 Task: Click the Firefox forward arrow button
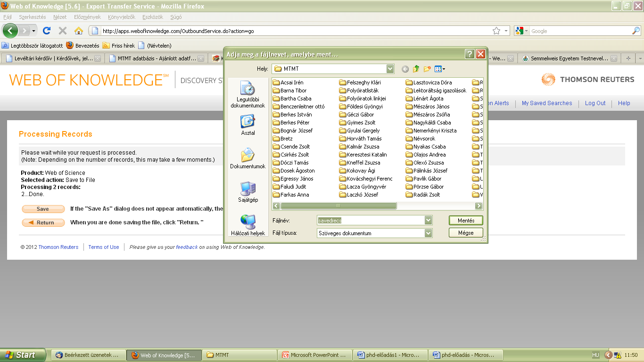pos(24,31)
